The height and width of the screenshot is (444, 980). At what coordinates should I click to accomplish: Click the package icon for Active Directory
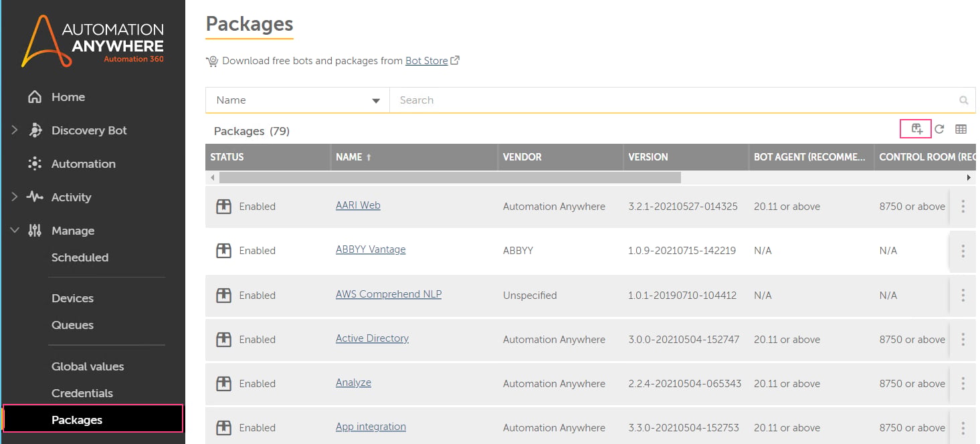[223, 340]
